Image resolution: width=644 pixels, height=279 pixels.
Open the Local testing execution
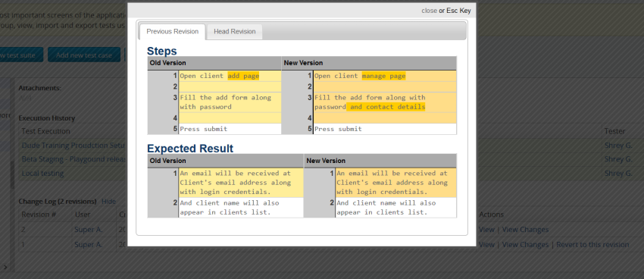coord(42,173)
